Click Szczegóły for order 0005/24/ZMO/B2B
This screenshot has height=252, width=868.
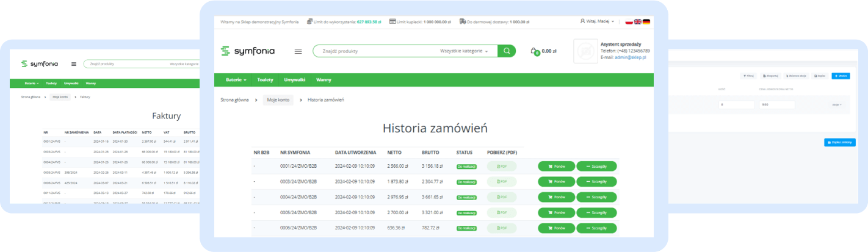(x=596, y=213)
